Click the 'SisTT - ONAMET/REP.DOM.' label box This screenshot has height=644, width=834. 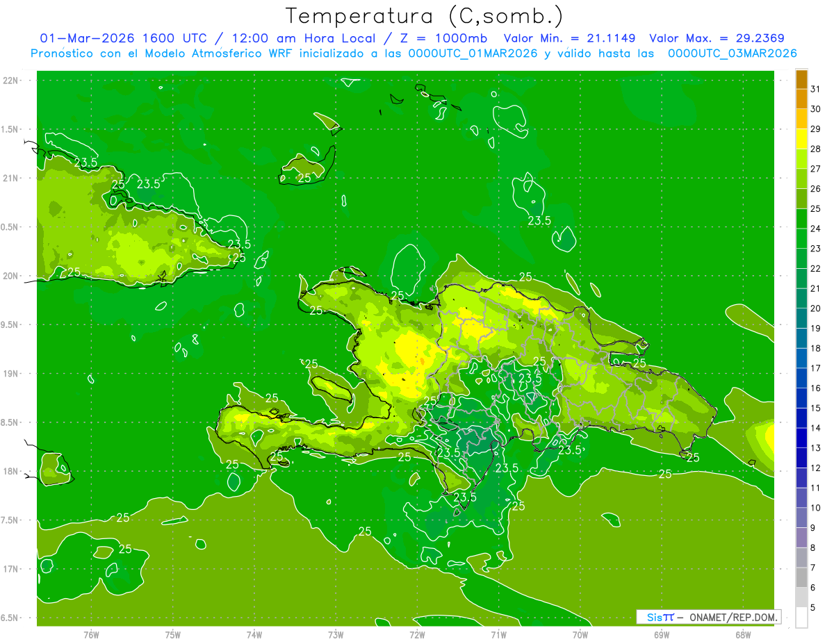(709, 617)
